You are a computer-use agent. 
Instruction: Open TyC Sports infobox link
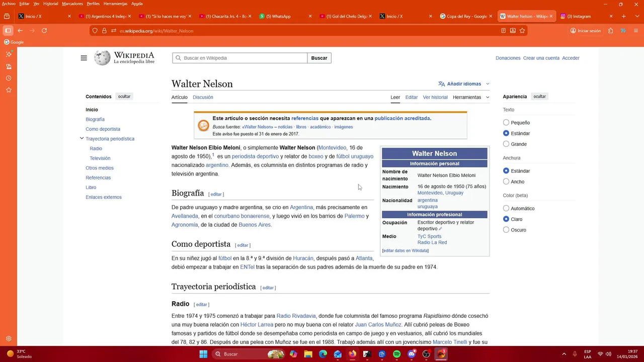pyautogui.click(x=429, y=236)
